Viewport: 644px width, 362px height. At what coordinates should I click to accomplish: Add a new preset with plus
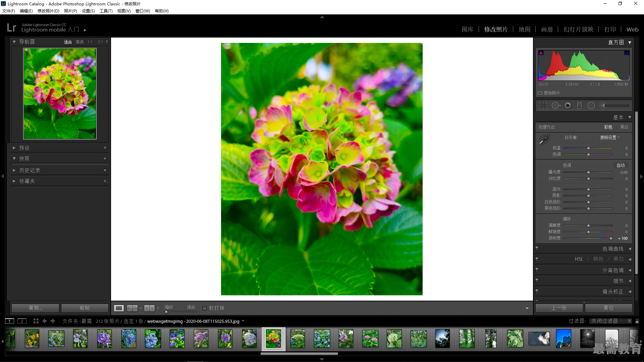(105, 148)
